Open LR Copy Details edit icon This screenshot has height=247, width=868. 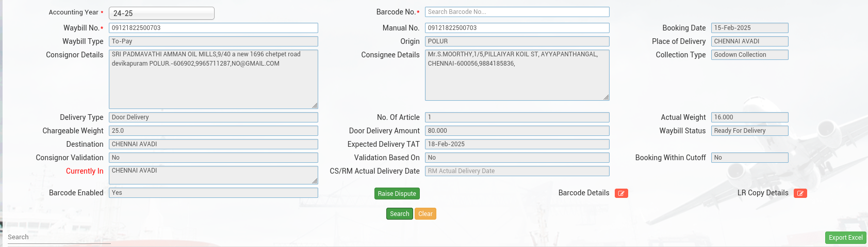pyautogui.click(x=800, y=193)
